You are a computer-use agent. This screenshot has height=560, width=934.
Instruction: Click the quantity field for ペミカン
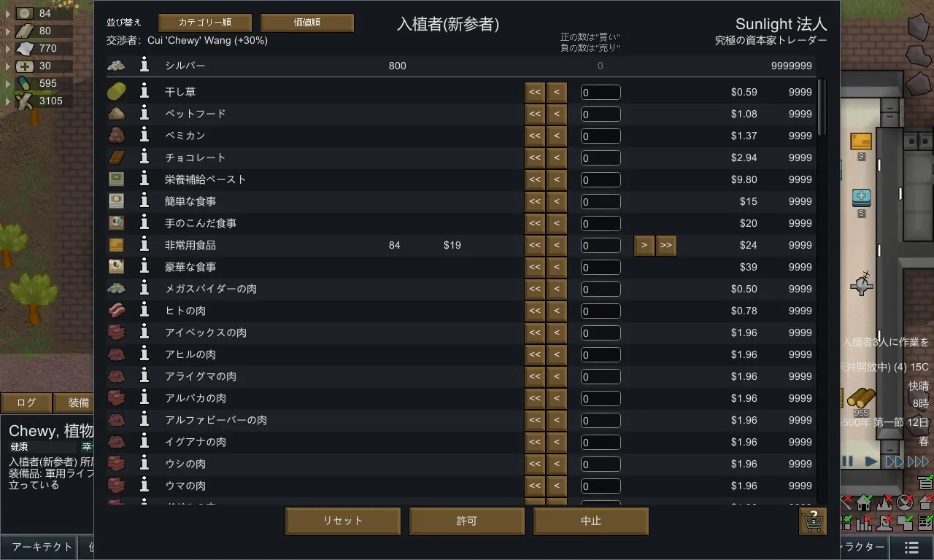click(601, 136)
